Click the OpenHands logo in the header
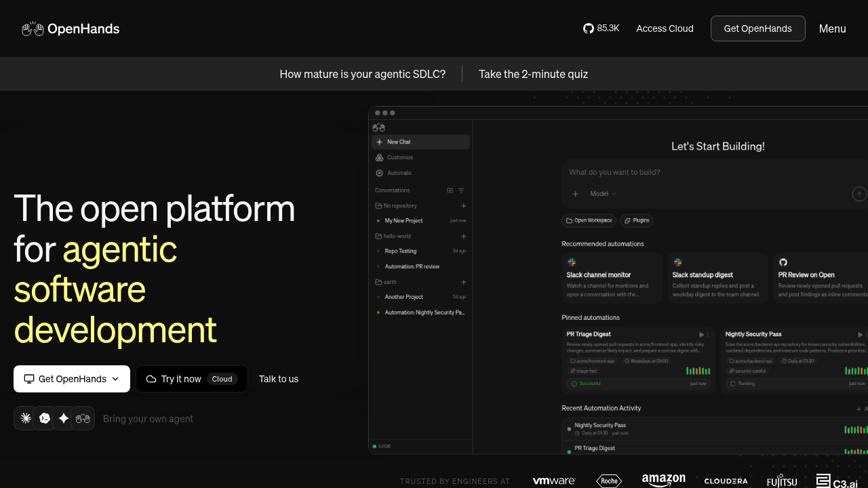The width and height of the screenshot is (868, 488). [x=71, y=28]
